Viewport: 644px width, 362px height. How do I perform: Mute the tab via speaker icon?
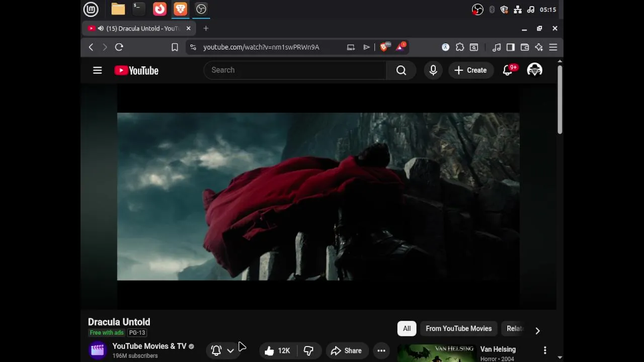pos(101,29)
